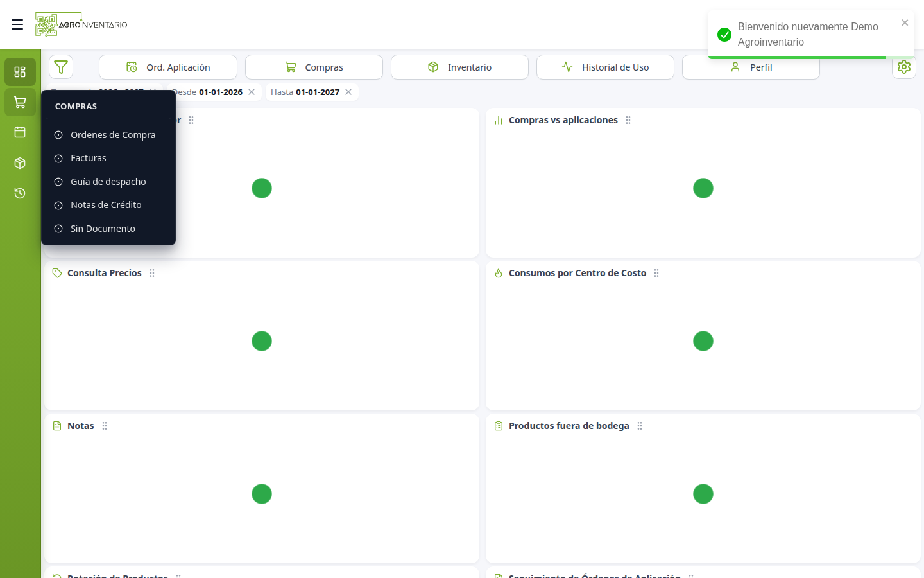Open the calendar sidebar icon
The image size is (924, 578).
tap(20, 132)
